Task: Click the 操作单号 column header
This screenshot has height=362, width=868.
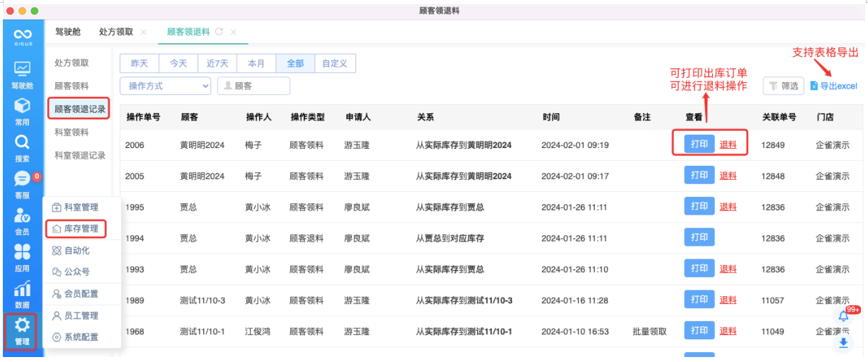Action: [x=143, y=117]
